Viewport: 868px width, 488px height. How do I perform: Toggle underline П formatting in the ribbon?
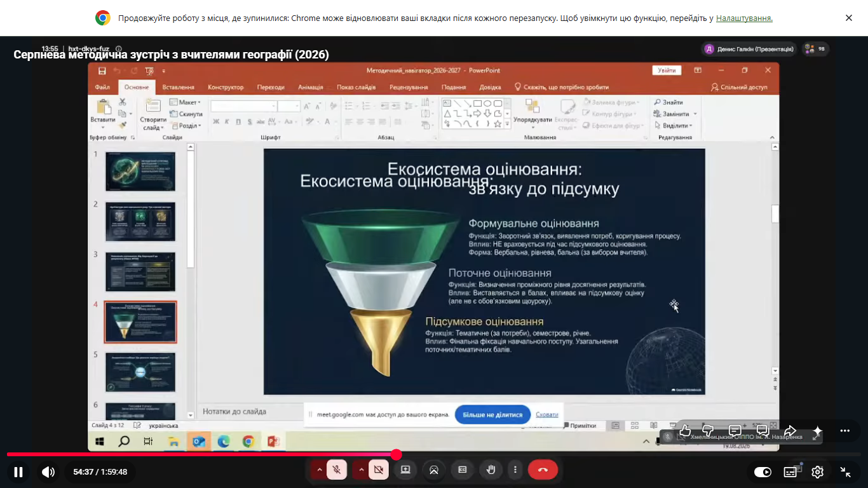click(238, 122)
